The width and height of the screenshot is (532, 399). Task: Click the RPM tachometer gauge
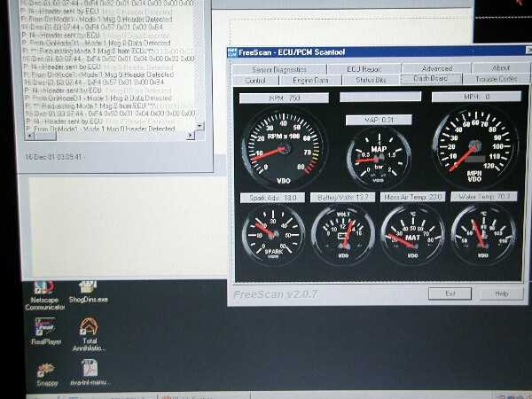(x=285, y=148)
